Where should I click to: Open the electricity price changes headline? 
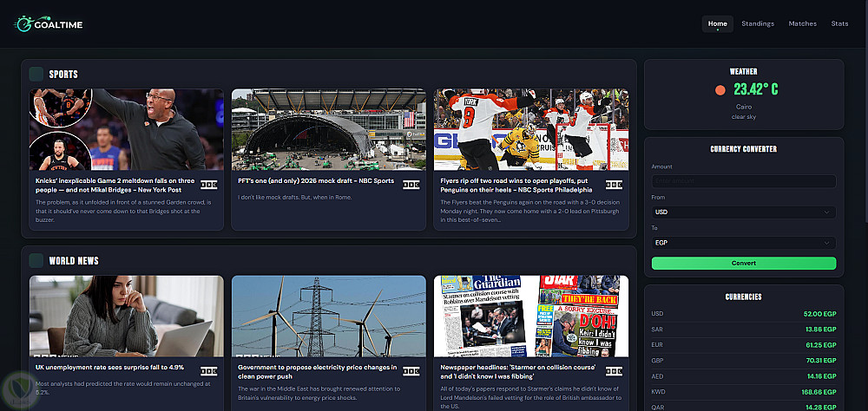317,372
